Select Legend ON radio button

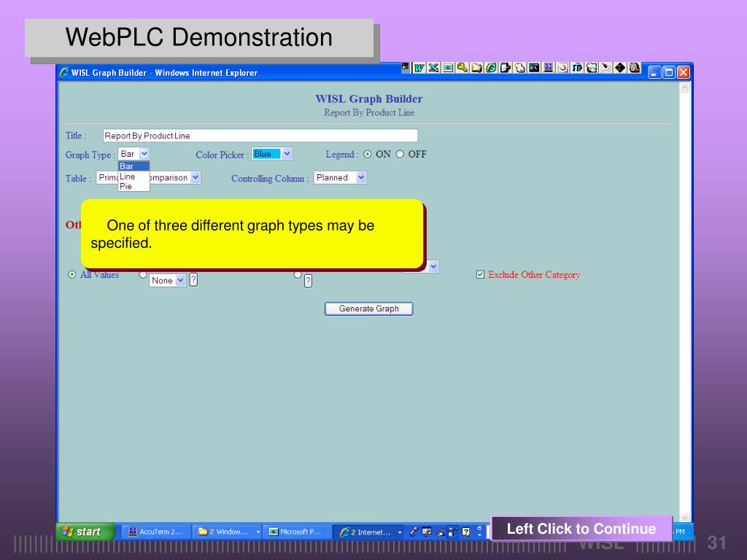(368, 155)
